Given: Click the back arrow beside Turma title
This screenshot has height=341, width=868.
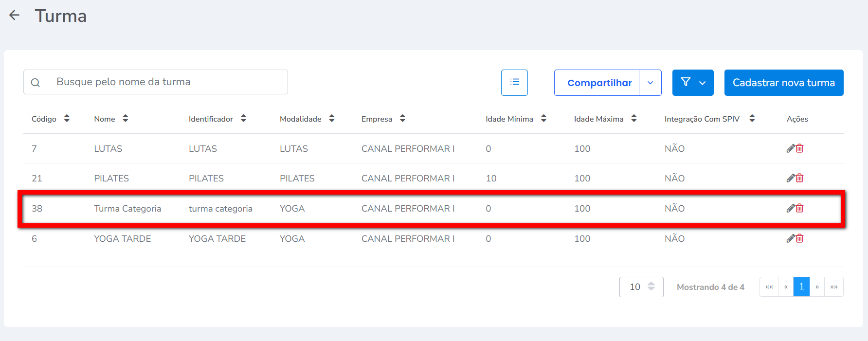Looking at the screenshot, I should [15, 16].
